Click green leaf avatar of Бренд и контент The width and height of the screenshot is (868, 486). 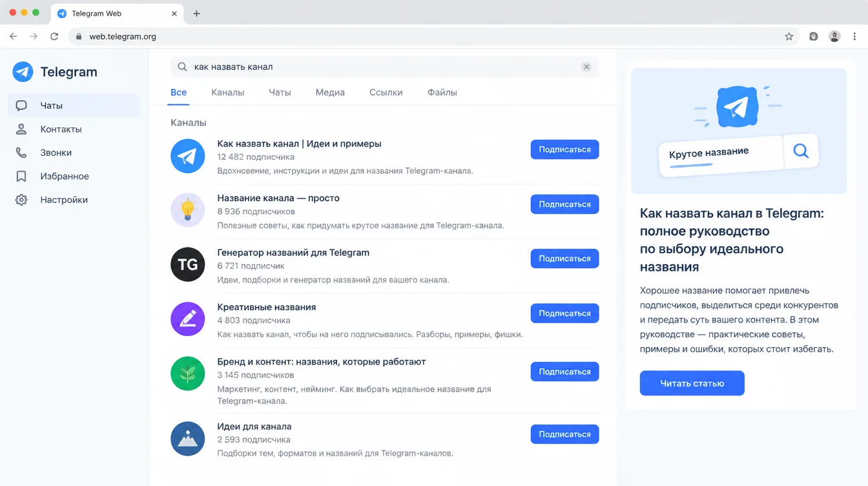coord(187,374)
